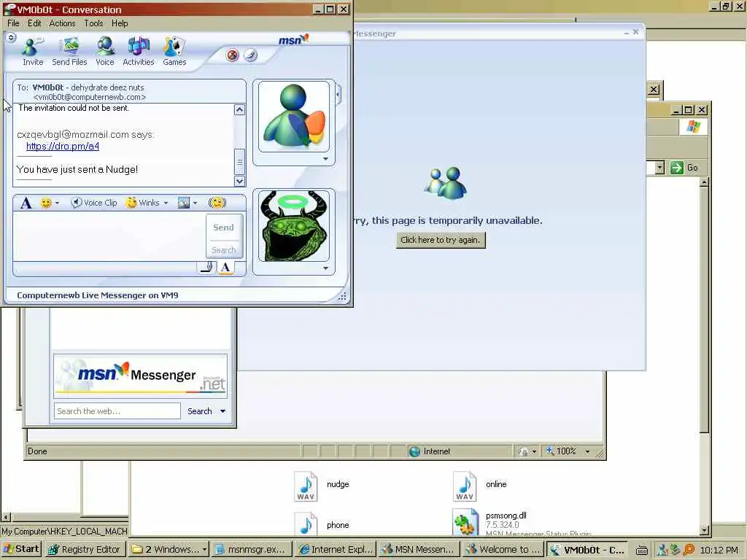Open dropdown under my display picture
This screenshot has height=560, width=747.
[326, 268]
